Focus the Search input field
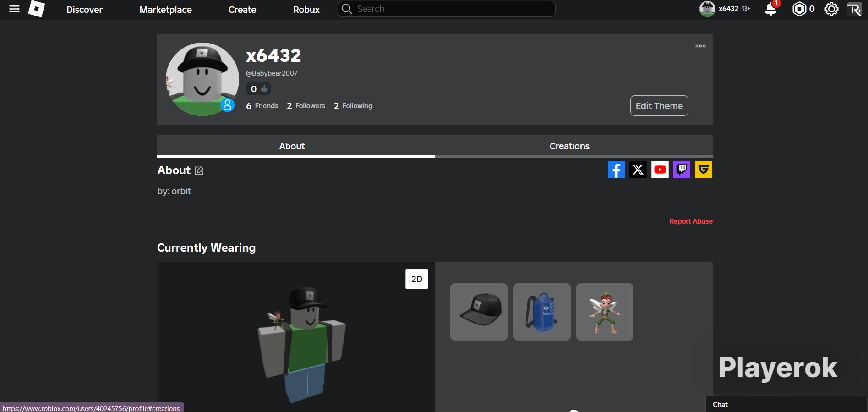The image size is (868, 412). pyautogui.click(x=447, y=9)
